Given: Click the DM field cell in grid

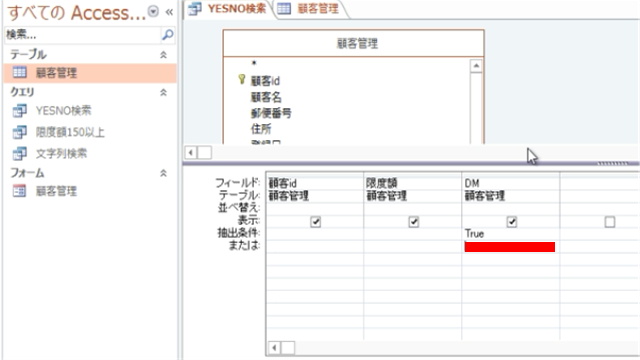Looking at the screenshot, I should tap(511, 183).
